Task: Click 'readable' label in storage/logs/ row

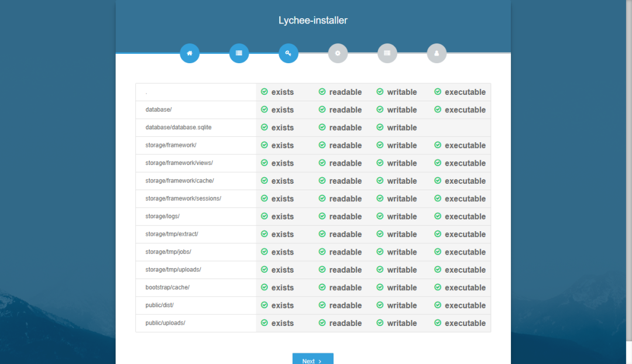Action: [x=345, y=217]
